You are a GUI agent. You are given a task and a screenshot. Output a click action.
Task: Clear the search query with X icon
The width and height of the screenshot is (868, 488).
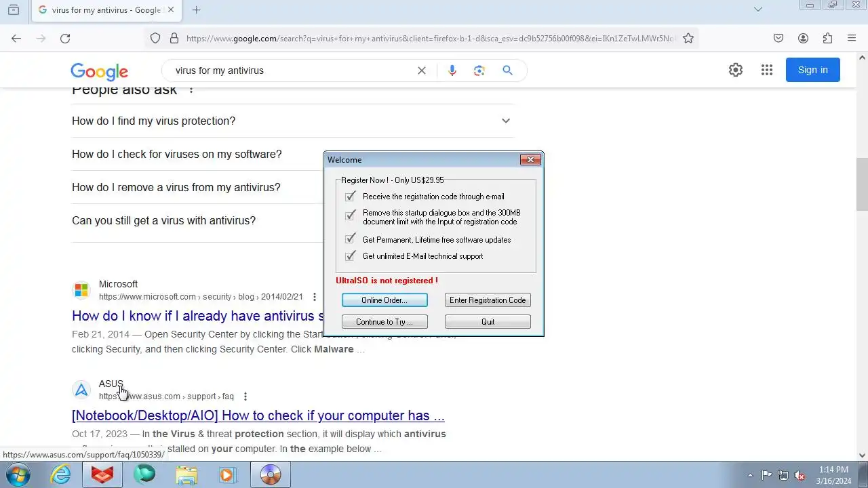point(422,70)
